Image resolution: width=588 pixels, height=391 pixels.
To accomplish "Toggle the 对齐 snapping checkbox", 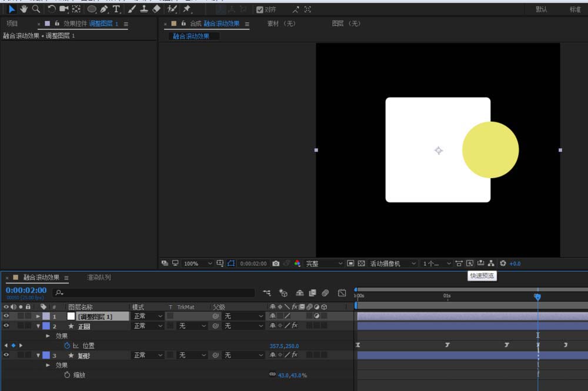I will (x=260, y=9).
